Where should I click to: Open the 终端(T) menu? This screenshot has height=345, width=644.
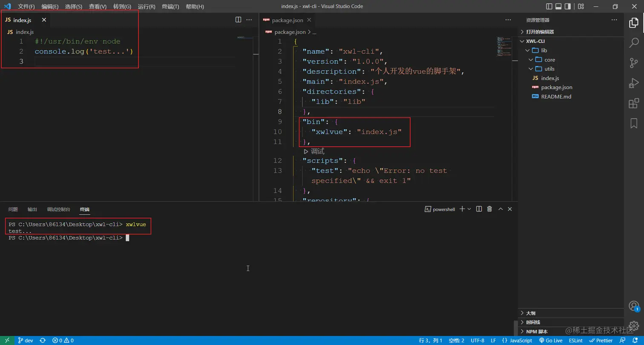click(170, 7)
